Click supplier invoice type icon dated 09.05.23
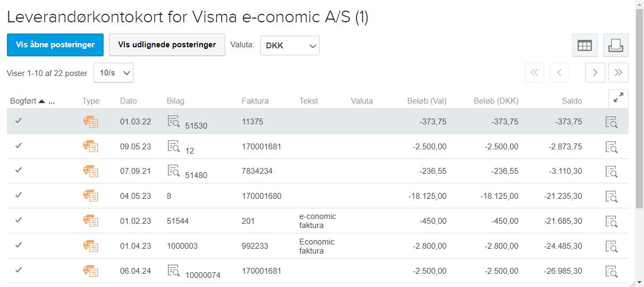This screenshot has height=287, width=644. 91,147
